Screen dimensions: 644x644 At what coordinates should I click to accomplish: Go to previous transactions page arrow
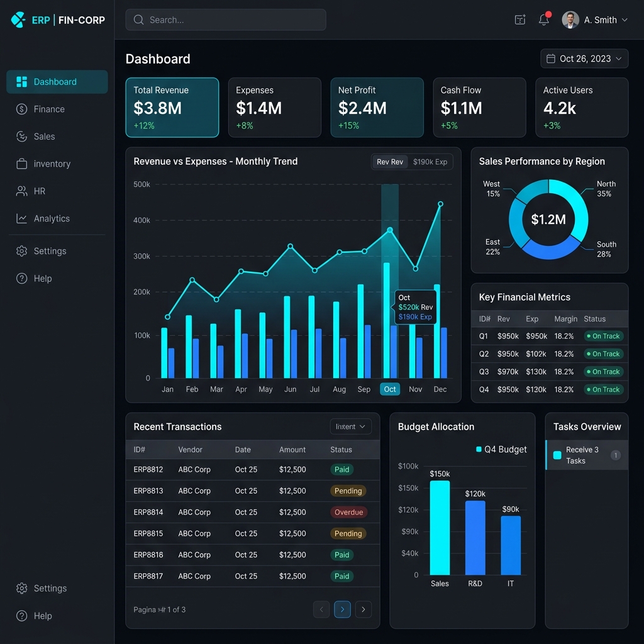(321, 609)
